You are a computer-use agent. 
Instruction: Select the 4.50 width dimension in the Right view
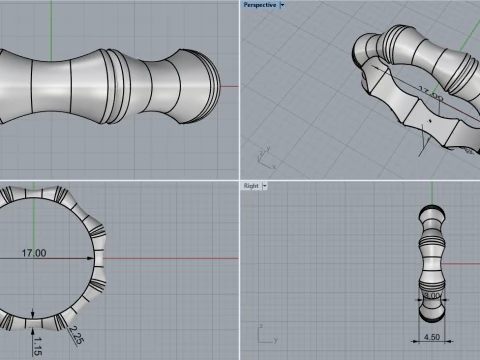[432, 337]
